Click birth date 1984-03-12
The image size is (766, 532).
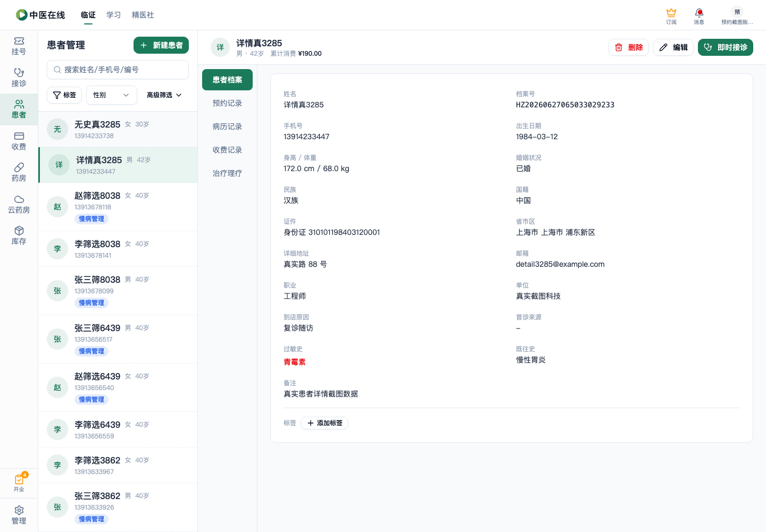537,137
